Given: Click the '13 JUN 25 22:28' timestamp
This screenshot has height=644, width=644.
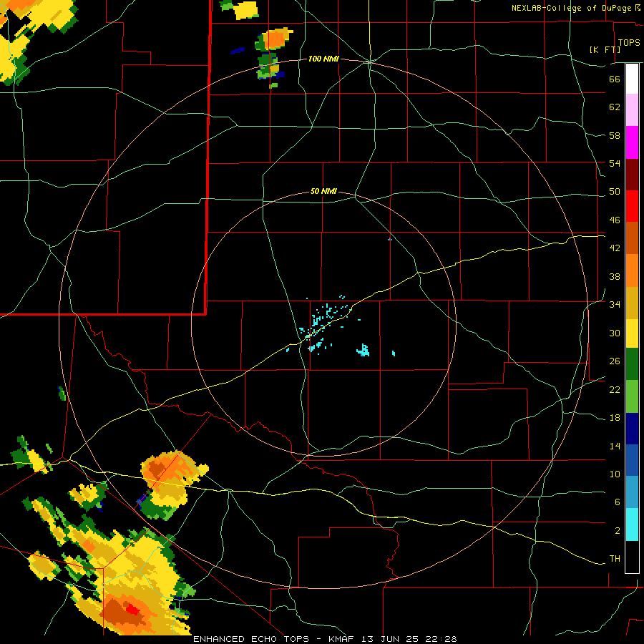Looking at the screenshot, I should (409, 639).
